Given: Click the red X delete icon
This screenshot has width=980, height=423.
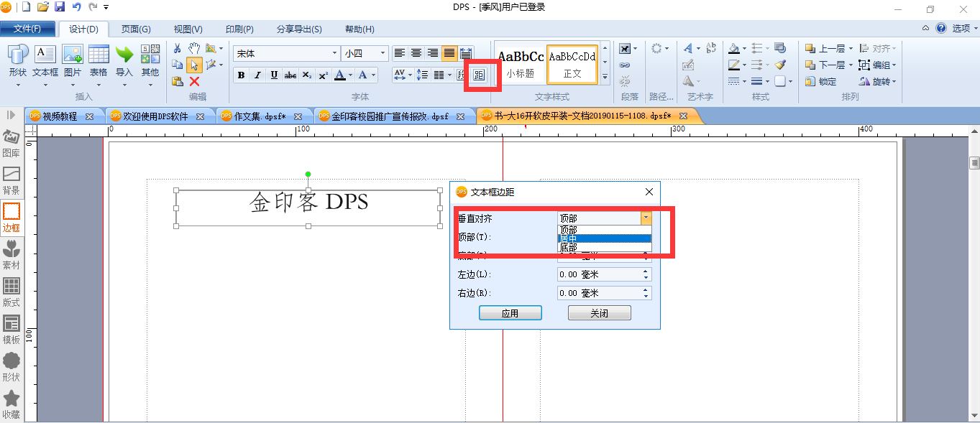Looking at the screenshot, I should [x=194, y=81].
